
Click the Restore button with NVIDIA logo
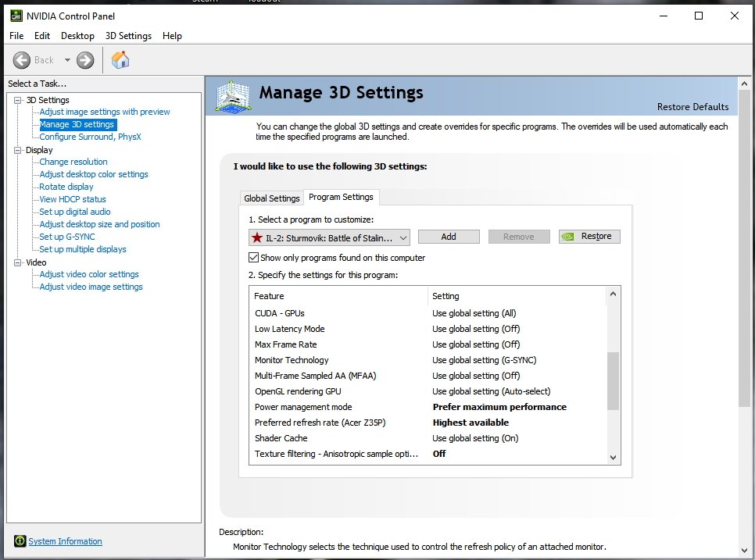[x=589, y=237]
